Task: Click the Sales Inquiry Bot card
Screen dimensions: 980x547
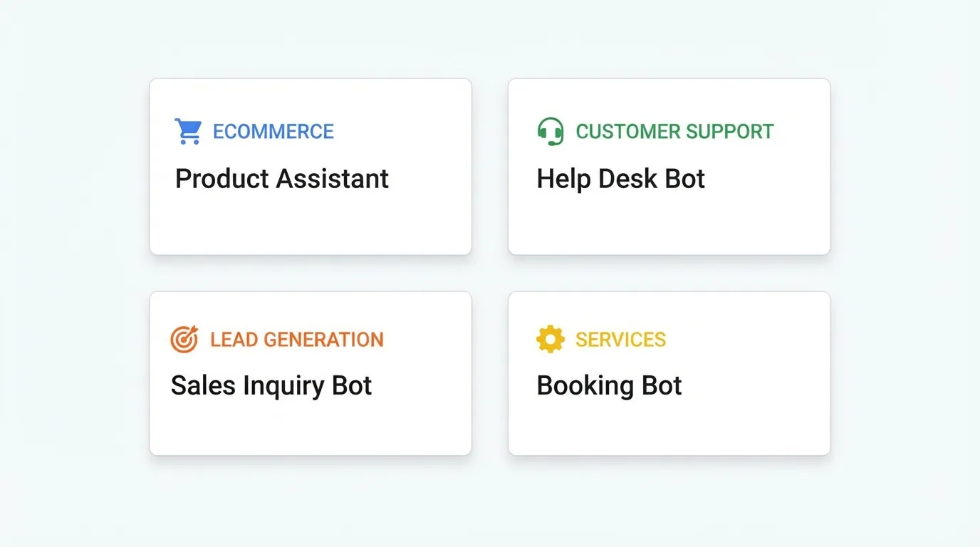Action: (310, 373)
